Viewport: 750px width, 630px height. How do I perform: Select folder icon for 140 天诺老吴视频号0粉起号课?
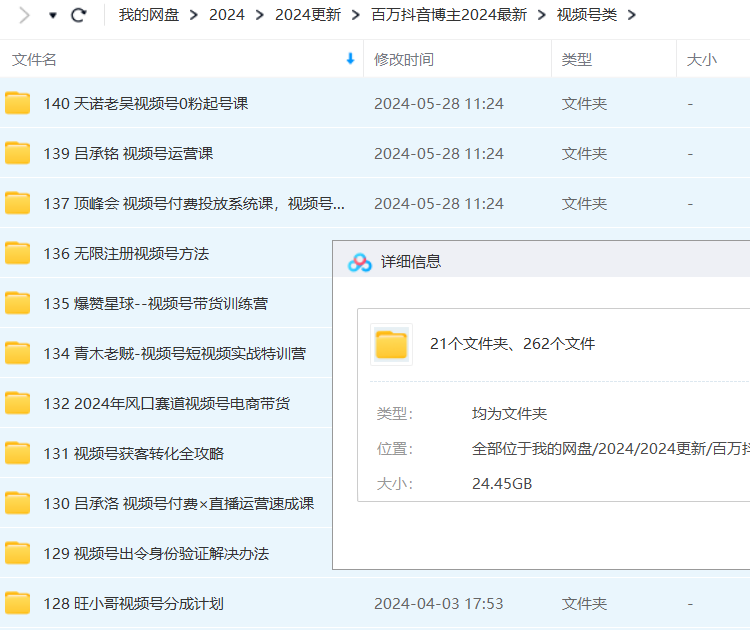pos(18,103)
